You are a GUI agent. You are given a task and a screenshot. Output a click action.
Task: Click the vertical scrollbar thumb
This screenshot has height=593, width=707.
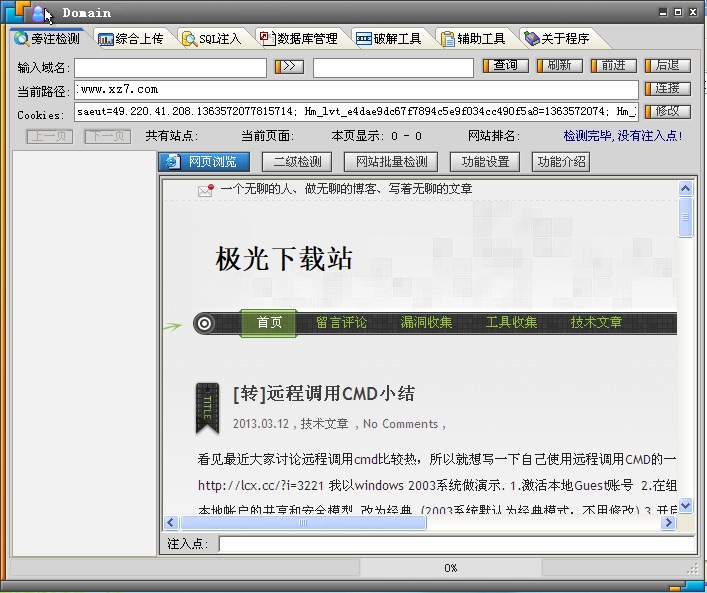[685, 217]
